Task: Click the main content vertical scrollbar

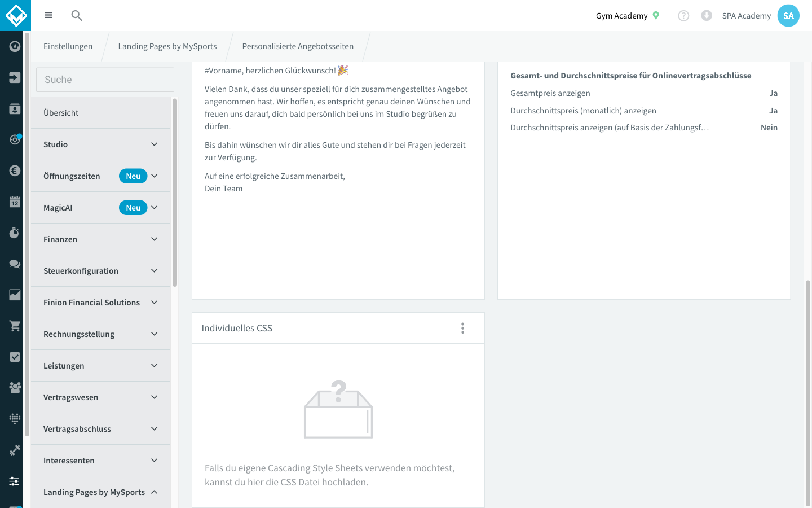Action: tap(808, 392)
